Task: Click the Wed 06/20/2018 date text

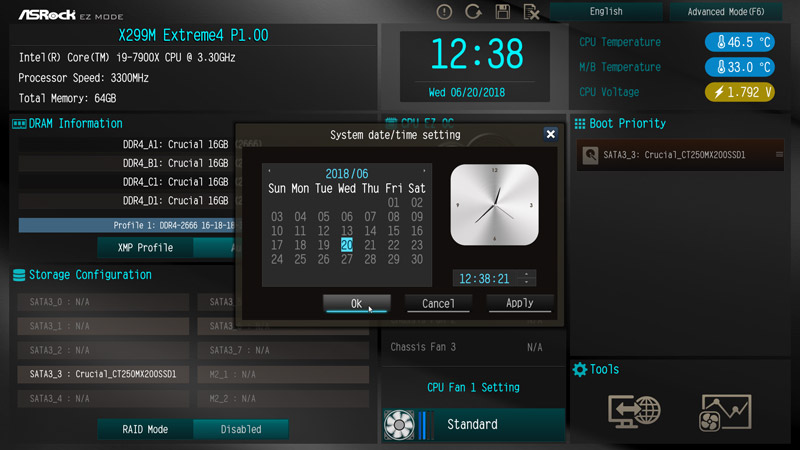Action: pyautogui.click(x=466, y=92)
